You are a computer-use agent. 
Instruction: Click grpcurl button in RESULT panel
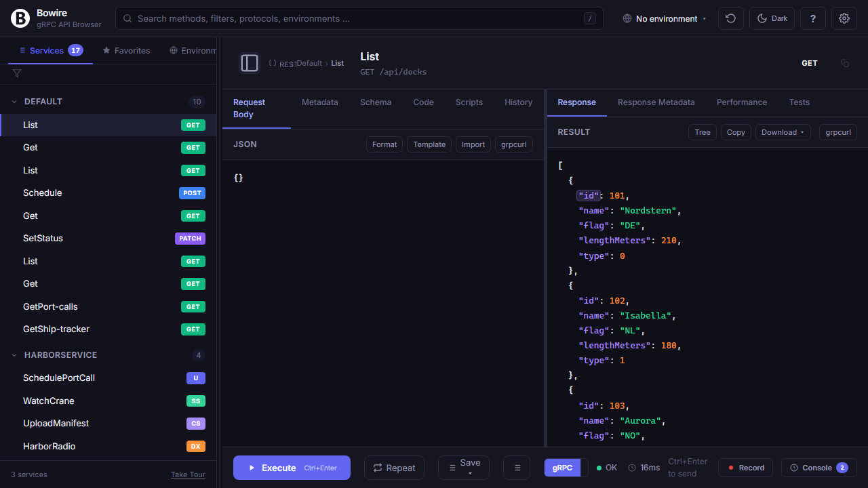click(x=838, y=132)
